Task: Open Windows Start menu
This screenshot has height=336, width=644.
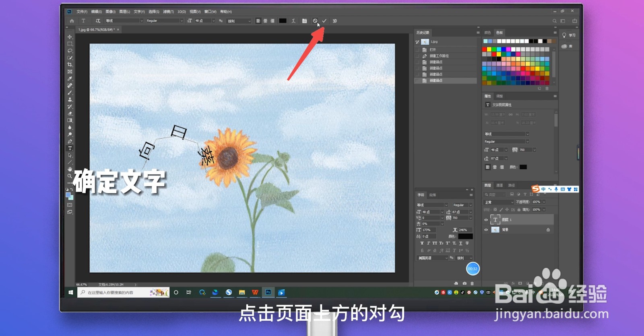Action: click(x=70, y=293)
